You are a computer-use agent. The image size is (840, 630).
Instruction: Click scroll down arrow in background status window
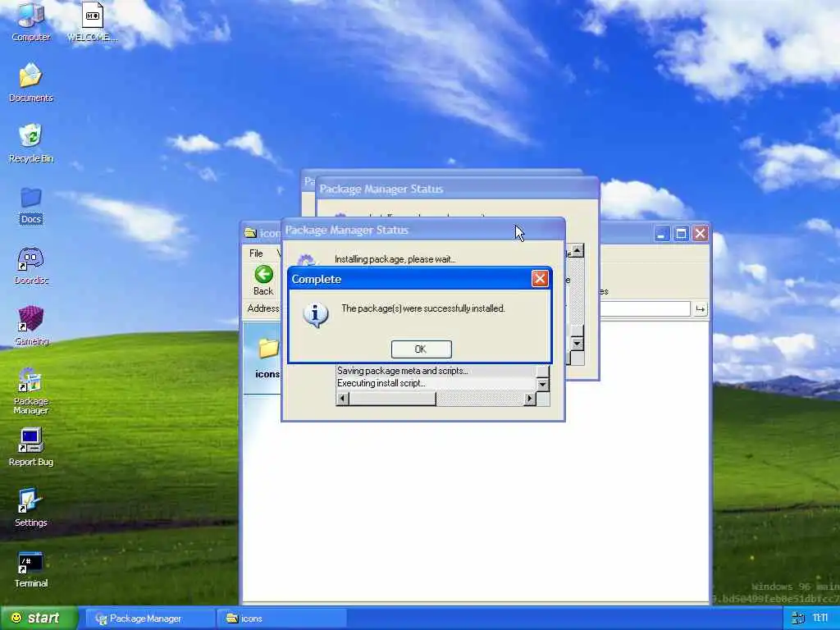point(577,344)
